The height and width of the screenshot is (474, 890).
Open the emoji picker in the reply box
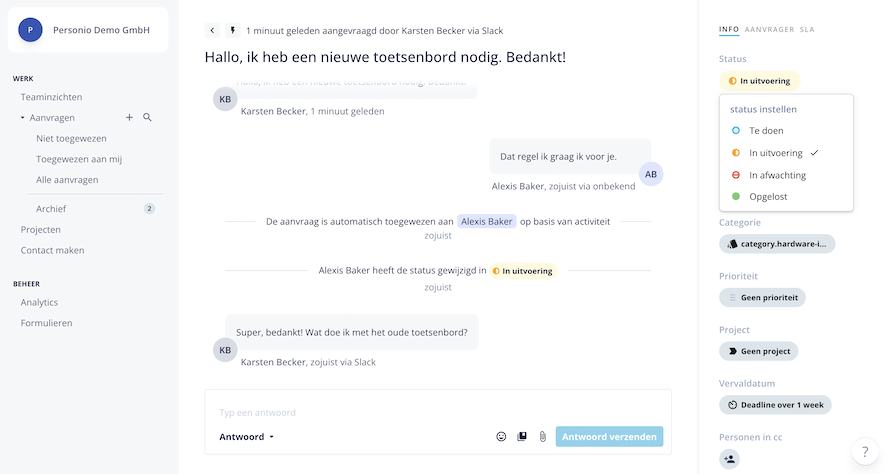(x=501, y=437)
